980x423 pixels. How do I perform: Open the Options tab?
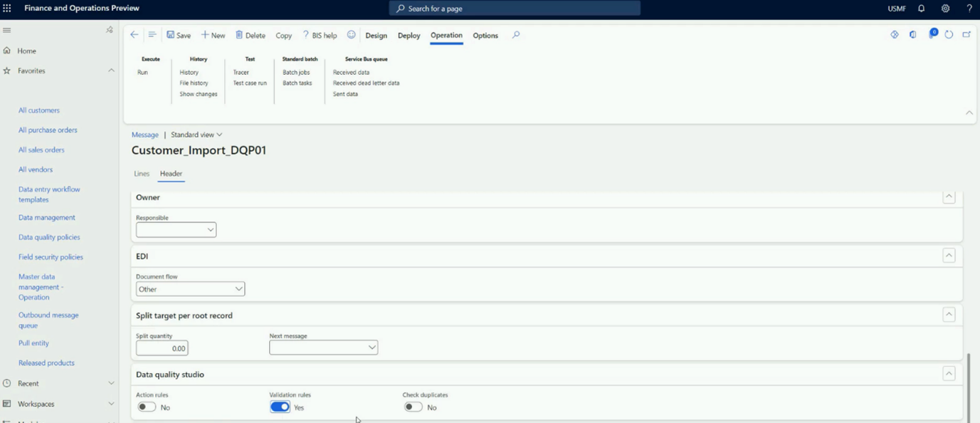point(485,36)
